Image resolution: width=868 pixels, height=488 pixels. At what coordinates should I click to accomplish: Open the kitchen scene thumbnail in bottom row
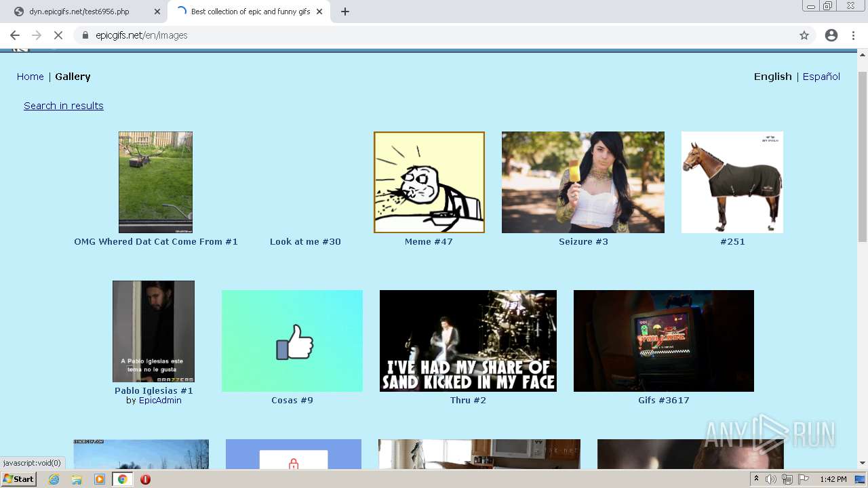(x=479, y=454)
